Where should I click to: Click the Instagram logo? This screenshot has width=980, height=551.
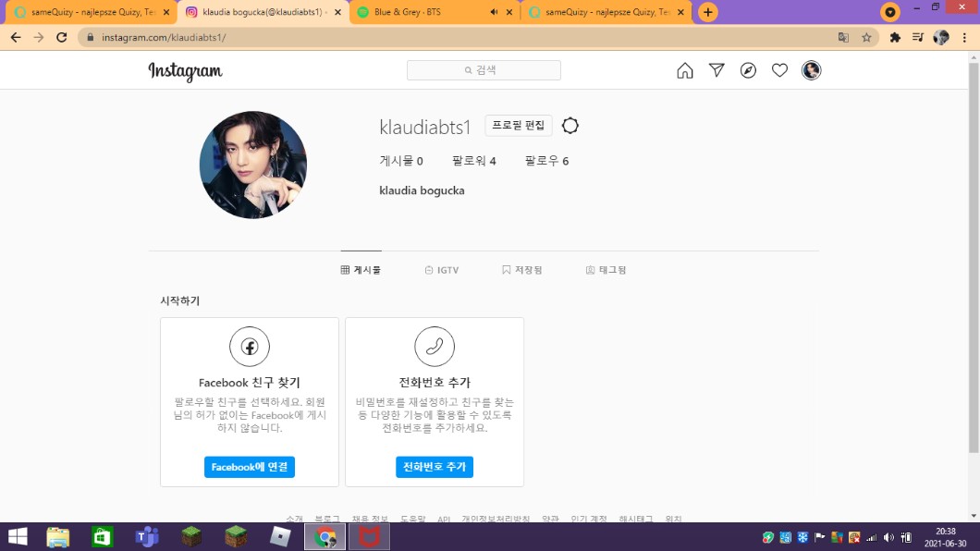point(185,71)
